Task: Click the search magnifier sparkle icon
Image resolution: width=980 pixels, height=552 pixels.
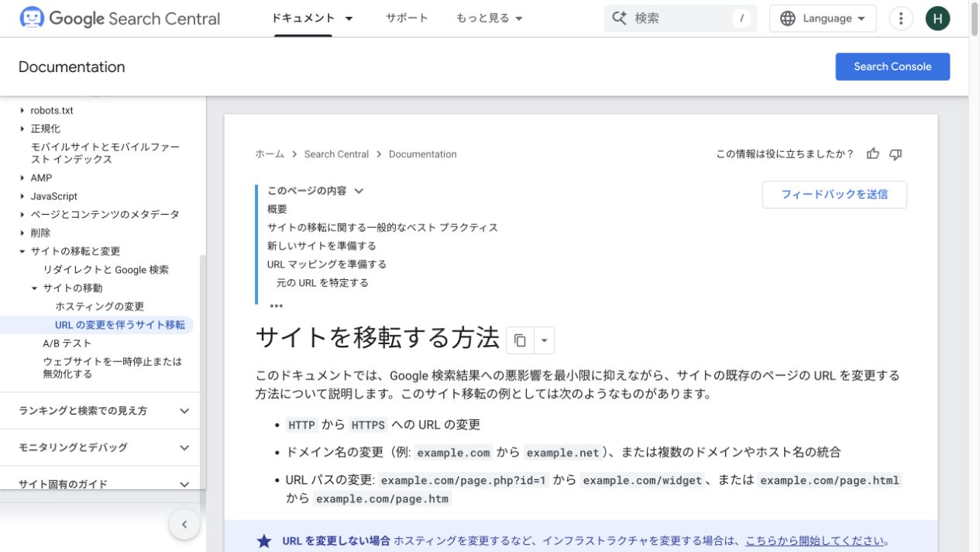Action: point(619,19)
